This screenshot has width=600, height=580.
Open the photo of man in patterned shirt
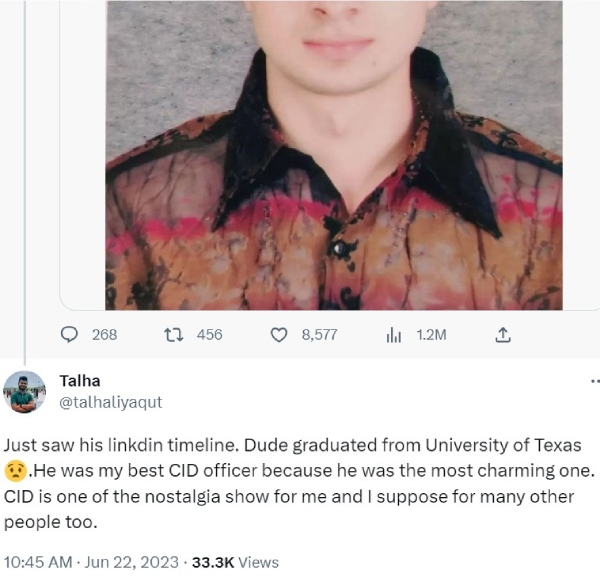pos(334,150)
